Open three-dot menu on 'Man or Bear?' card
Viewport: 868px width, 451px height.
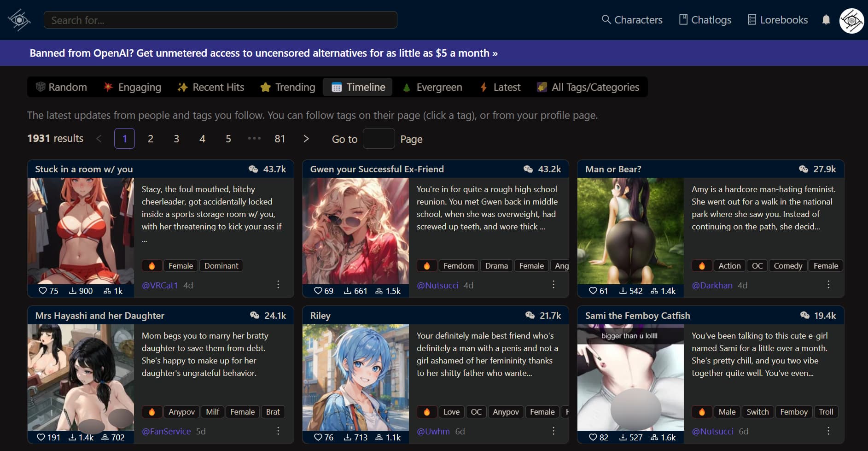click(828, 284)
